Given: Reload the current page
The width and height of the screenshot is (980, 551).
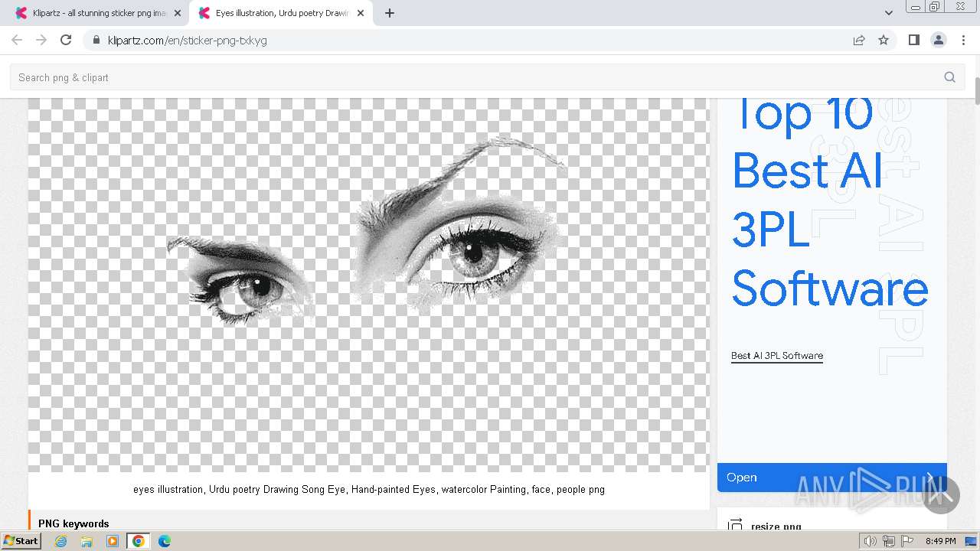Looking at the screenshot, I should click(x=66, y=40).
